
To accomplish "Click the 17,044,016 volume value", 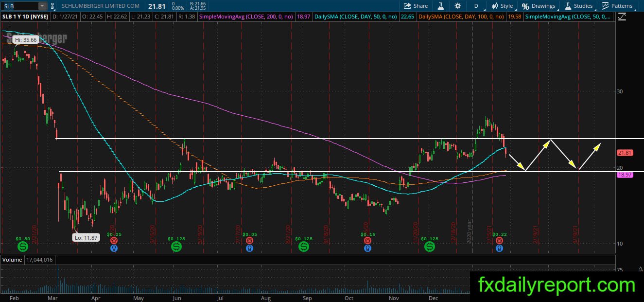I will click(x=38, y=260).
